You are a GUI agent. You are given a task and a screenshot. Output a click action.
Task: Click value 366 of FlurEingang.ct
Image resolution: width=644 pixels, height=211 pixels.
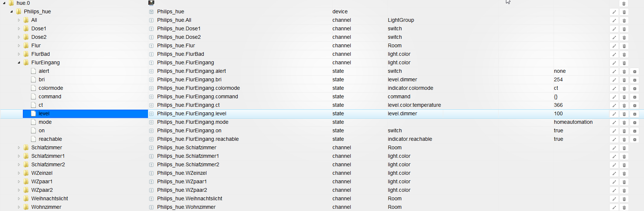558,105
